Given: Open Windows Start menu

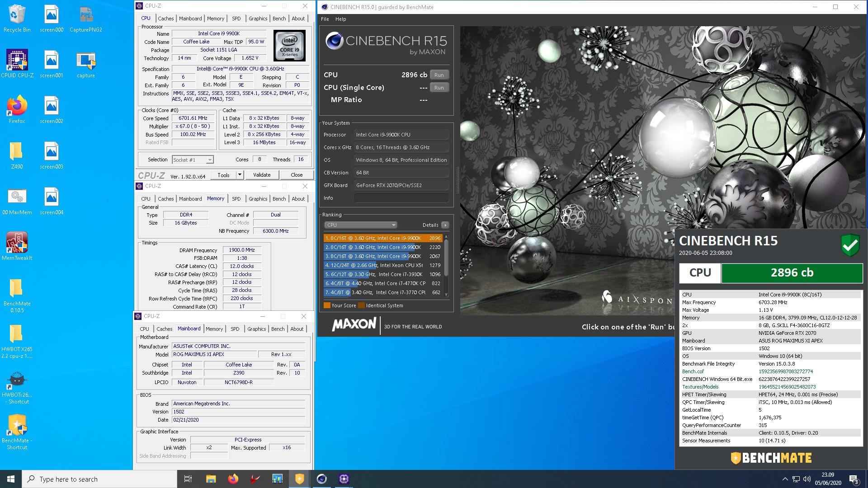Looking at the screenshot, I should click(11, 479).
